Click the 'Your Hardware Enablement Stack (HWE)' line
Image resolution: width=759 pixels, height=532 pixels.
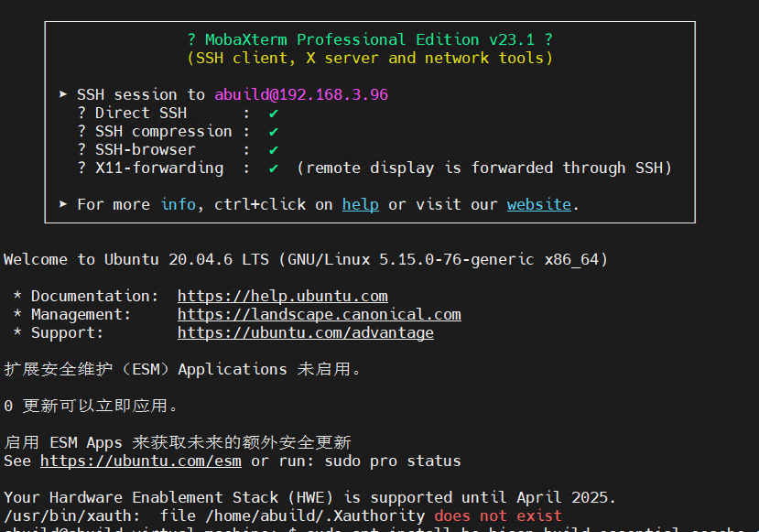(309, 497)
